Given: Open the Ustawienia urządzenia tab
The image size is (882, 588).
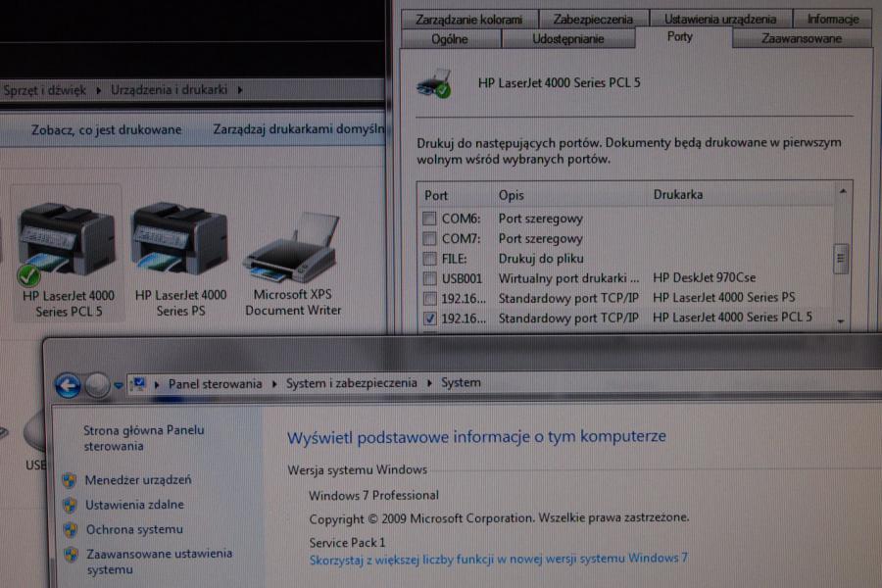Looking at the screenshot, I should coord(720,20).
